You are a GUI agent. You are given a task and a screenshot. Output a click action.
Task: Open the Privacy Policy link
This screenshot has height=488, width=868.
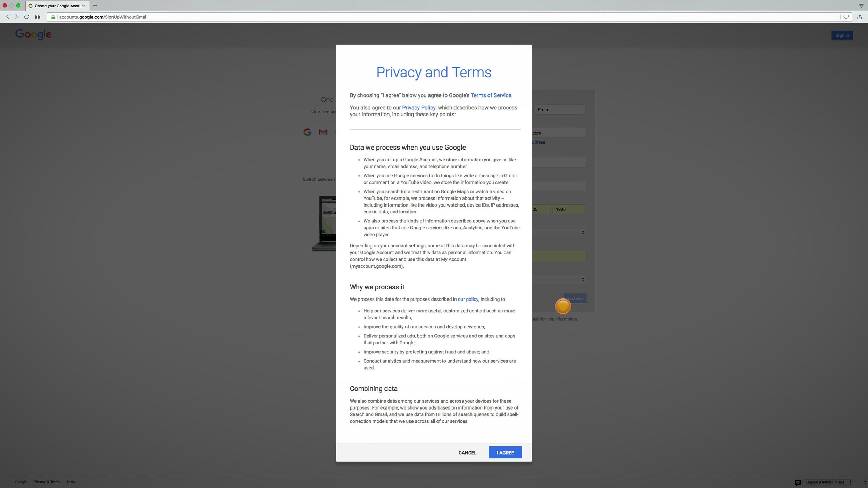(x=418, y=108)
